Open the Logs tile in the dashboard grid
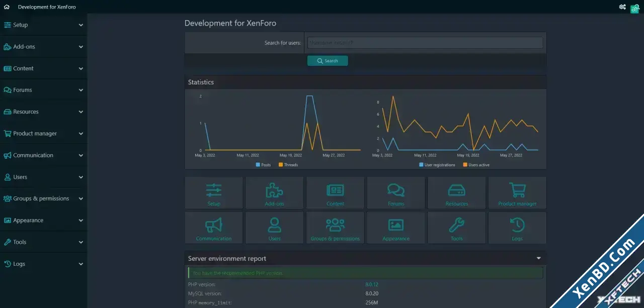Screen dimensions: 644x308 click(517, 228)
